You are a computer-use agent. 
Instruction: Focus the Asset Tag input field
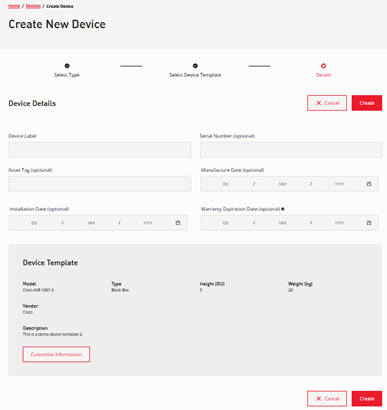click(100, 184)
